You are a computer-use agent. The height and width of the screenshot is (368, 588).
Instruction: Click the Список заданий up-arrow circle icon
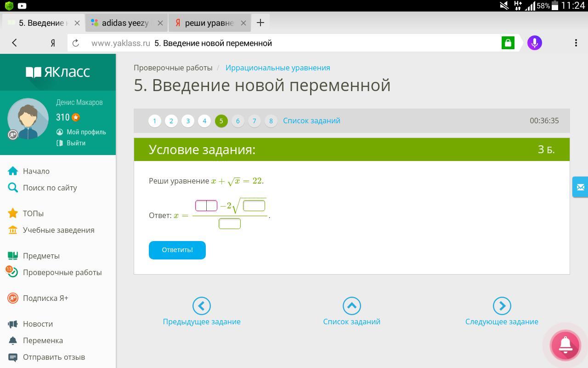pyautogui.click(x=351, y=306)
